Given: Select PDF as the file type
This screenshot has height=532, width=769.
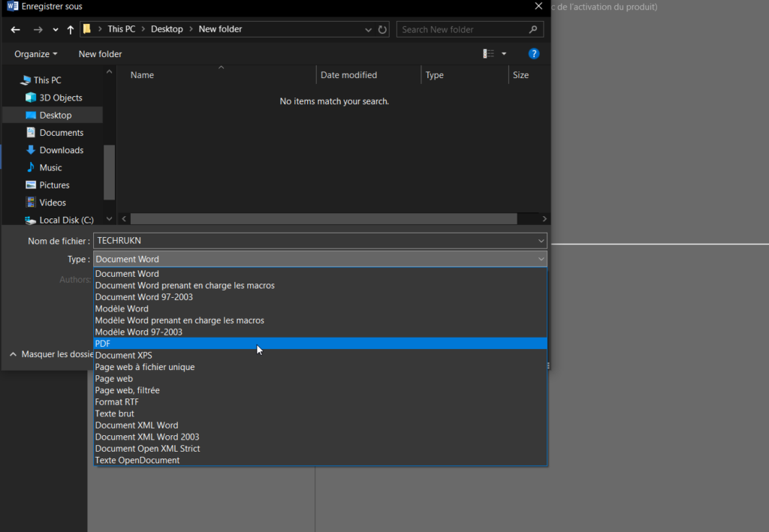Looking at the screenshot, I should click(x=320, y=344).
